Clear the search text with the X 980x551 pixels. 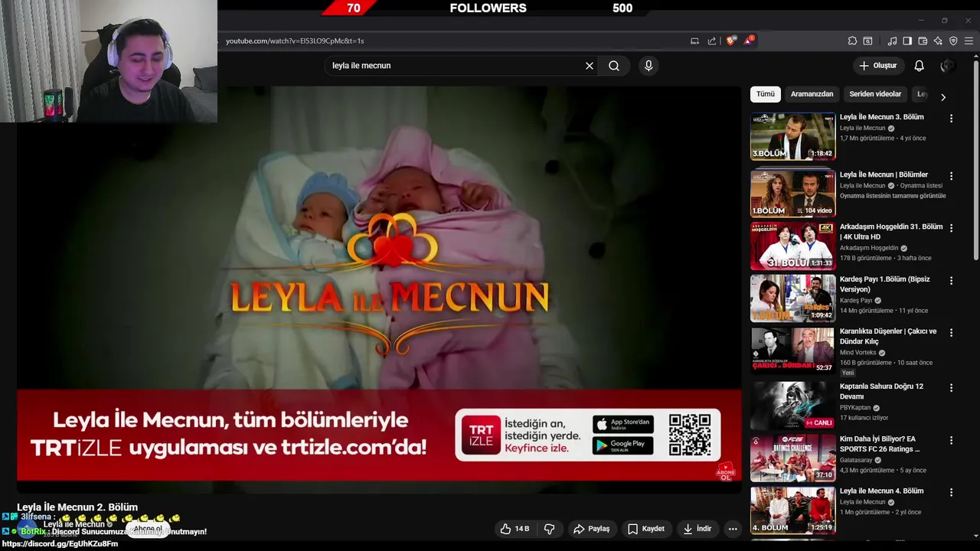click(x=590, y=66)
